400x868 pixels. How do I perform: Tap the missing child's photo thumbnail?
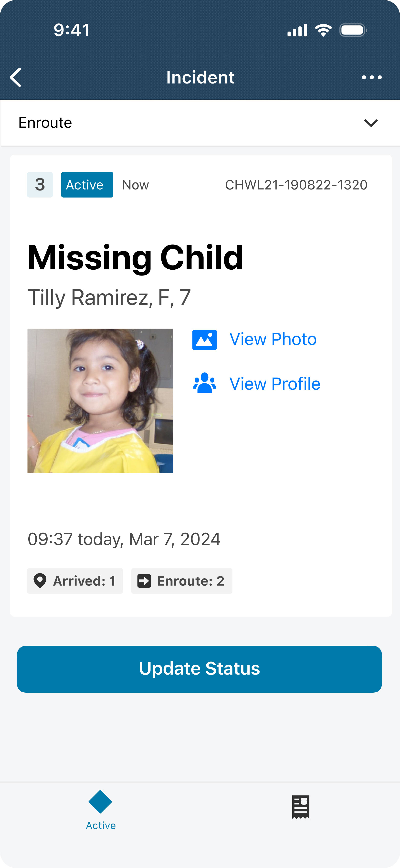click(x=100, y=401)
